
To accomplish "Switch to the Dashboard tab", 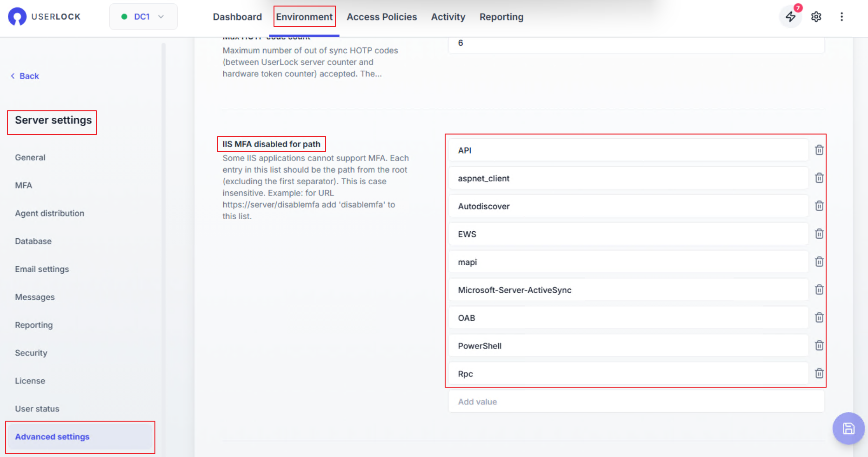I will coord(237,17).
